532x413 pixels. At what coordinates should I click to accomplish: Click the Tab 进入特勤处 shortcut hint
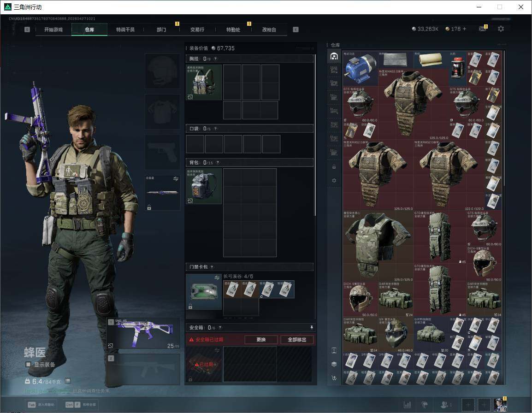coord(41,405)
